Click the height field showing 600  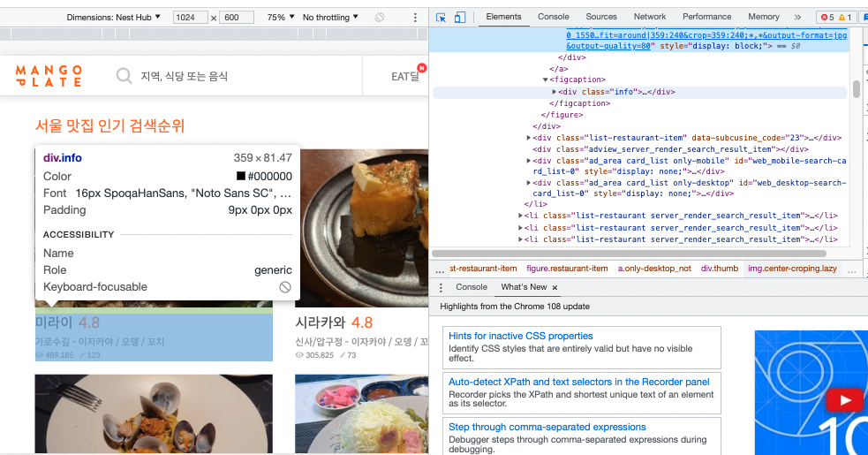coord(237,17)
